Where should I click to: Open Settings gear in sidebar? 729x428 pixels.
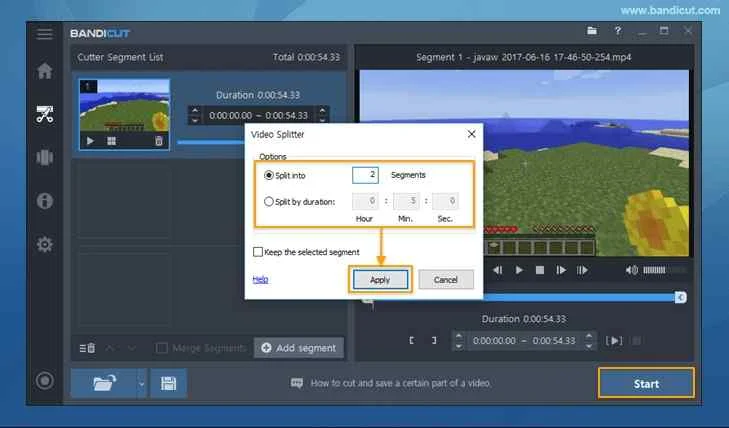pyautogui.click(x=44, y=244)
